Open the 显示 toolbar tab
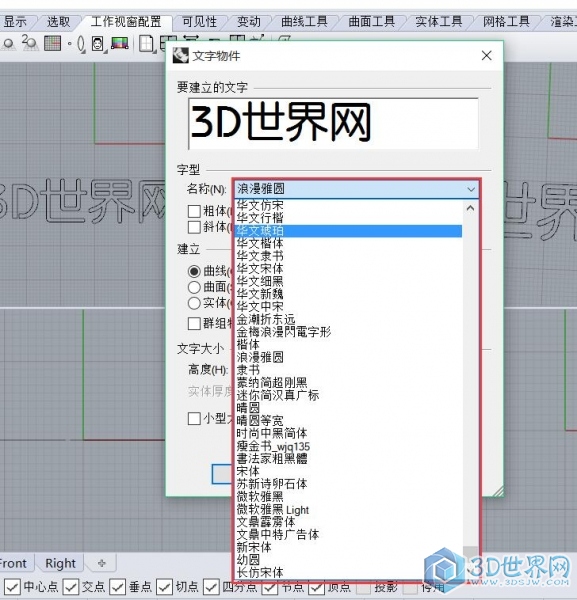 coord(15,22)
